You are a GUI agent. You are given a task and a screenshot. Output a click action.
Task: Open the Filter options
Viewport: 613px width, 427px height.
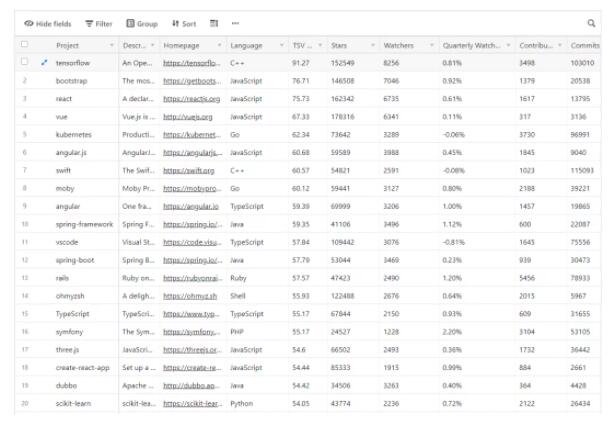point(99,24)
